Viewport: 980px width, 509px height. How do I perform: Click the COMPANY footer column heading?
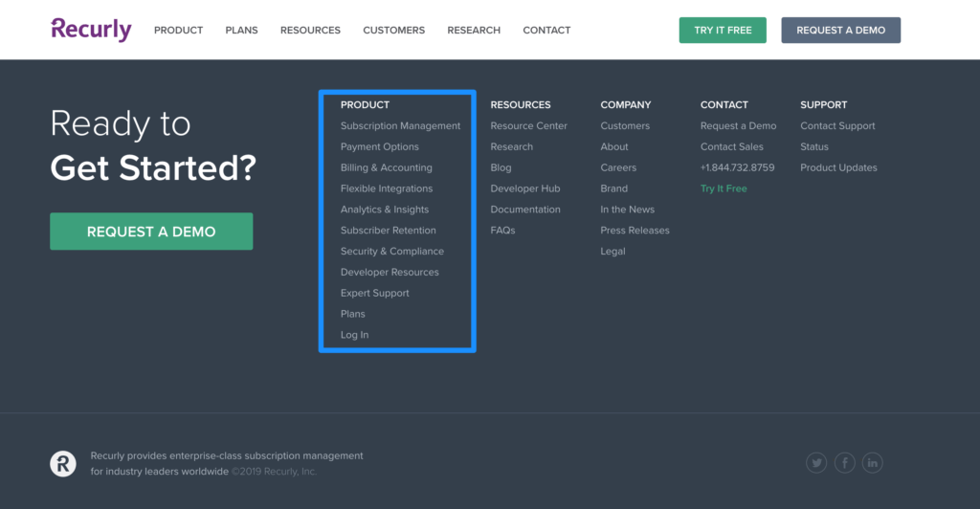[x=626, y=105]
